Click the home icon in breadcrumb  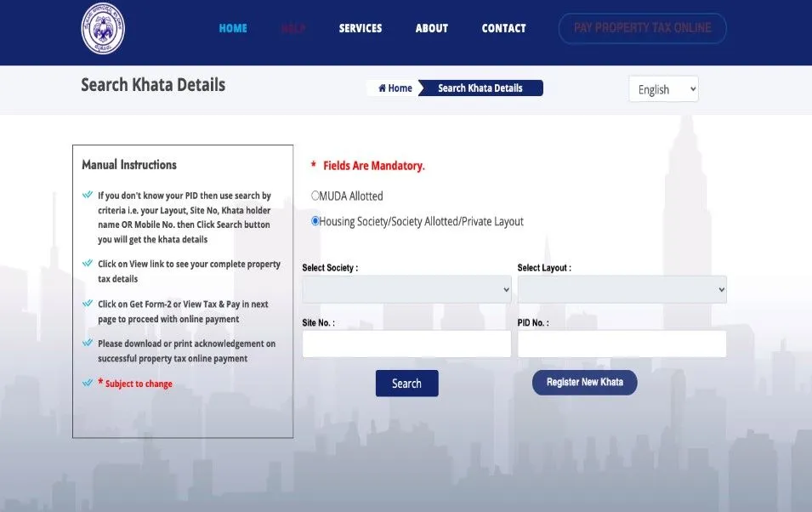click(383, 88)
